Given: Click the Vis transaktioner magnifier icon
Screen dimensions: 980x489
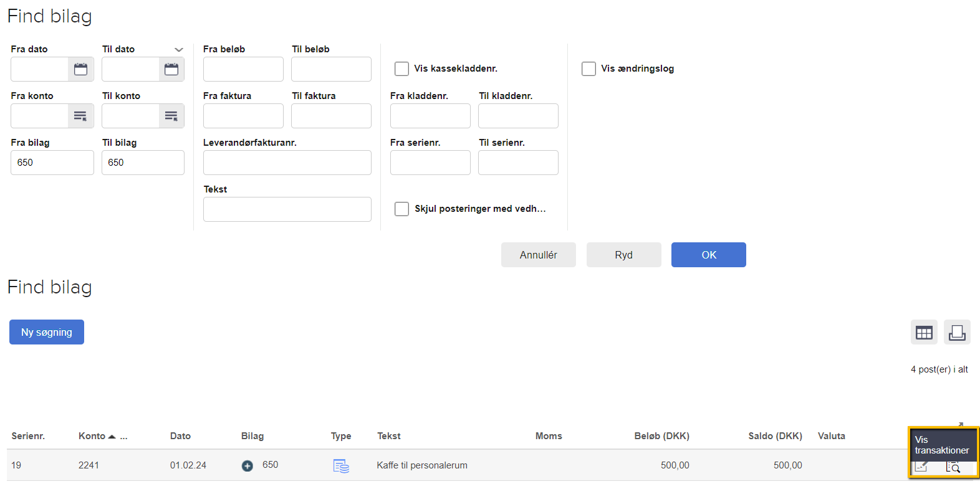Looking at the screenshot, I should tap(953, 467).
